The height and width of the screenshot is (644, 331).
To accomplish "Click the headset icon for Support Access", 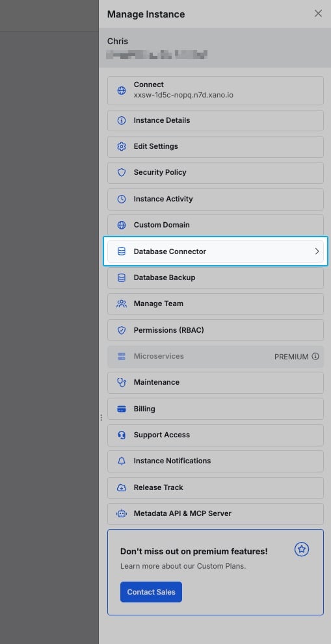I will 122,435.
